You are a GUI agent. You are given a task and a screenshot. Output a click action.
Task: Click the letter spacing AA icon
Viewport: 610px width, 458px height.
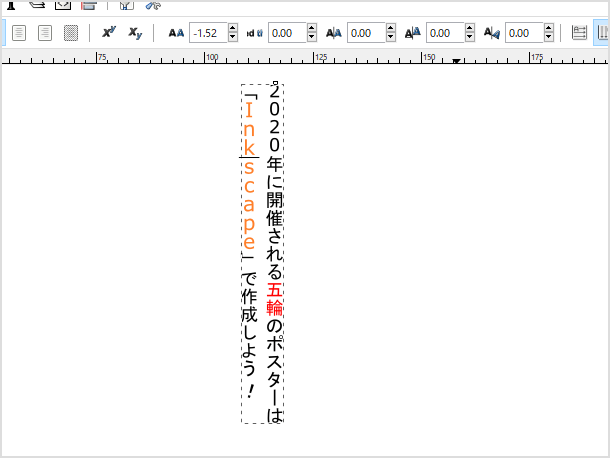coord(176,33)
